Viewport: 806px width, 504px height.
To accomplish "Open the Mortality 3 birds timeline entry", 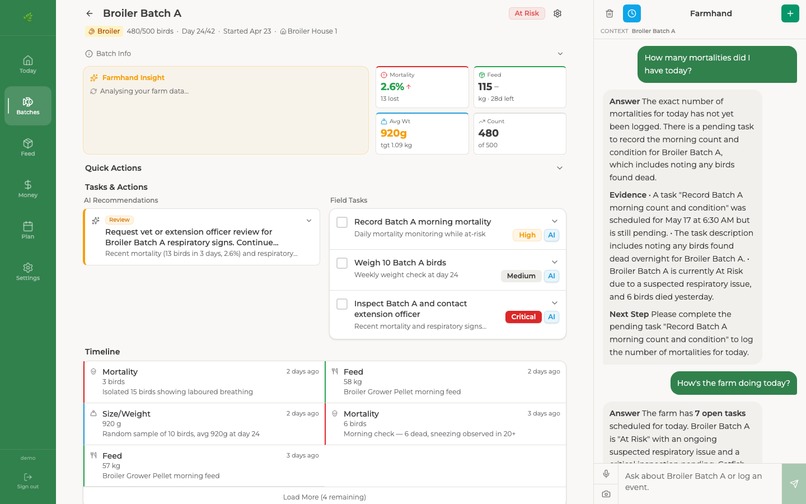I will pos(204,382).
